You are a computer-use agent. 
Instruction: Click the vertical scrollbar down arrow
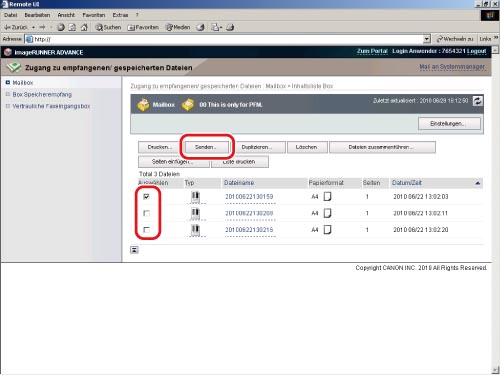pyautogui.click(x=495, y=370)
